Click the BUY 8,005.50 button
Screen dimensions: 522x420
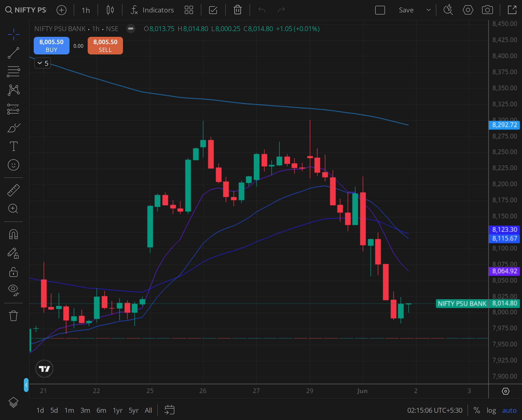(52, 46)
